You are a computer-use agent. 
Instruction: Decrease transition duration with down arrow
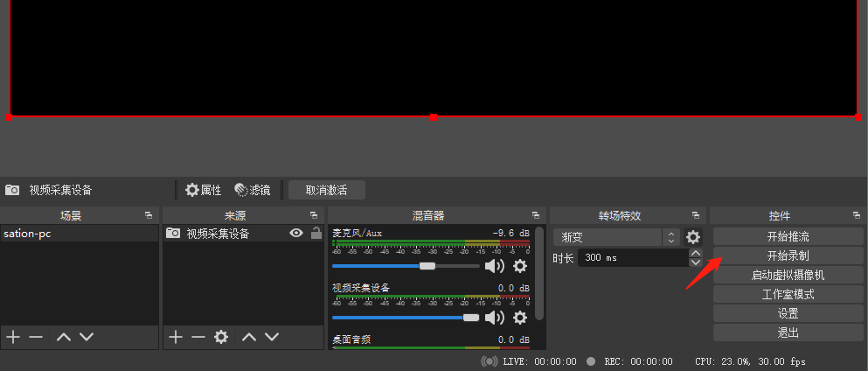click(696, 262)
